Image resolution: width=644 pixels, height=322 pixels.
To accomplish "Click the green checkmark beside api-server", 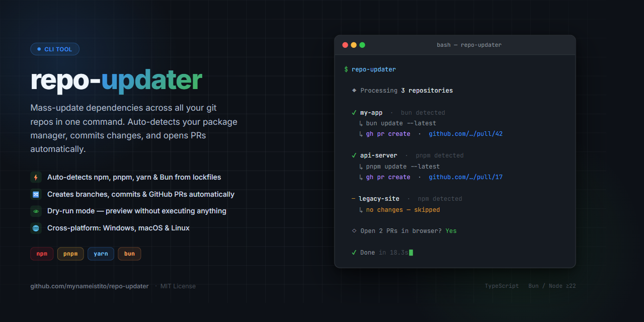I will [354, 155].
